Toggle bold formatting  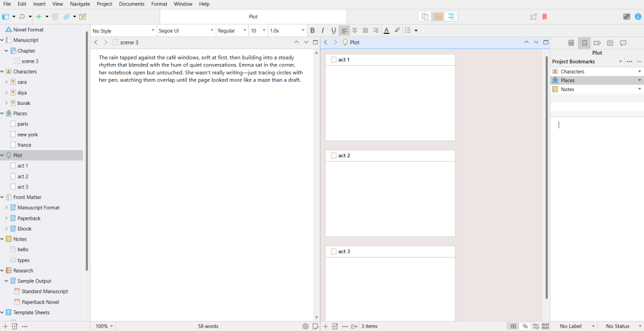[313, 30]
